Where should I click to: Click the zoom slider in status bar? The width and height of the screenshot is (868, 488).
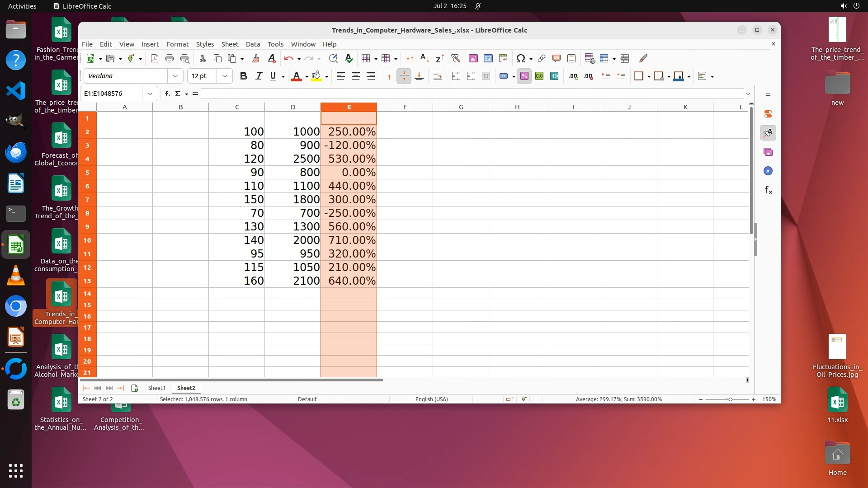[730, 399]
